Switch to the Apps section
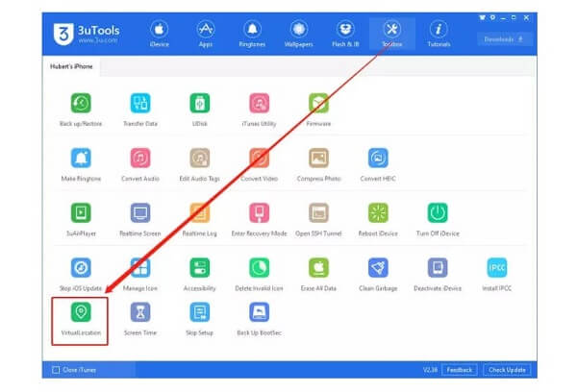 coord(206,34)
